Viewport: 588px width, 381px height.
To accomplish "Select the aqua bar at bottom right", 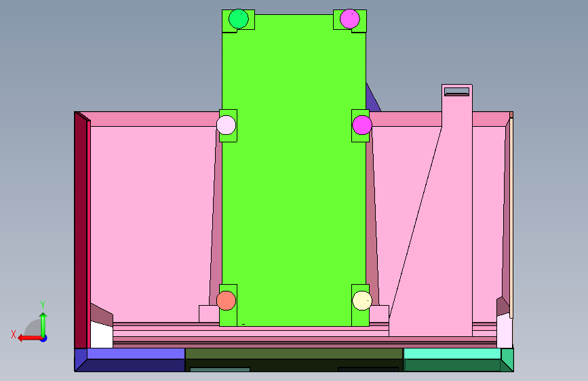I will click(x=452, y=354).
